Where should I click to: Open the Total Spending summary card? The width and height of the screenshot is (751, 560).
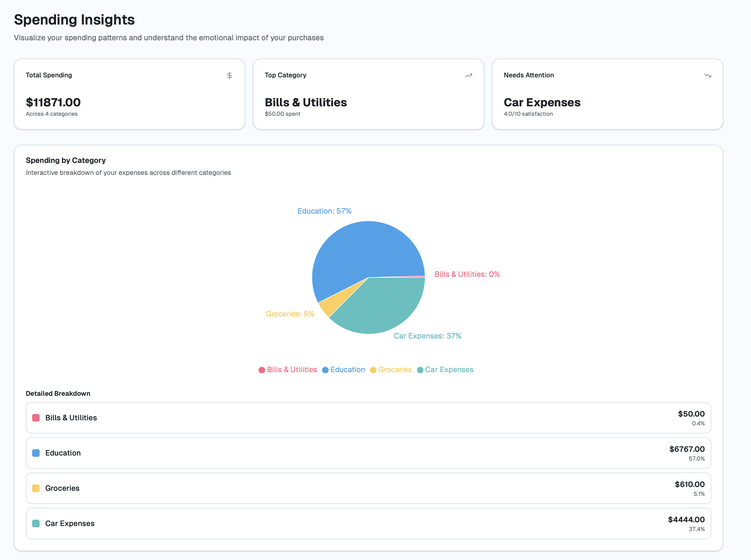pos(130,94)
